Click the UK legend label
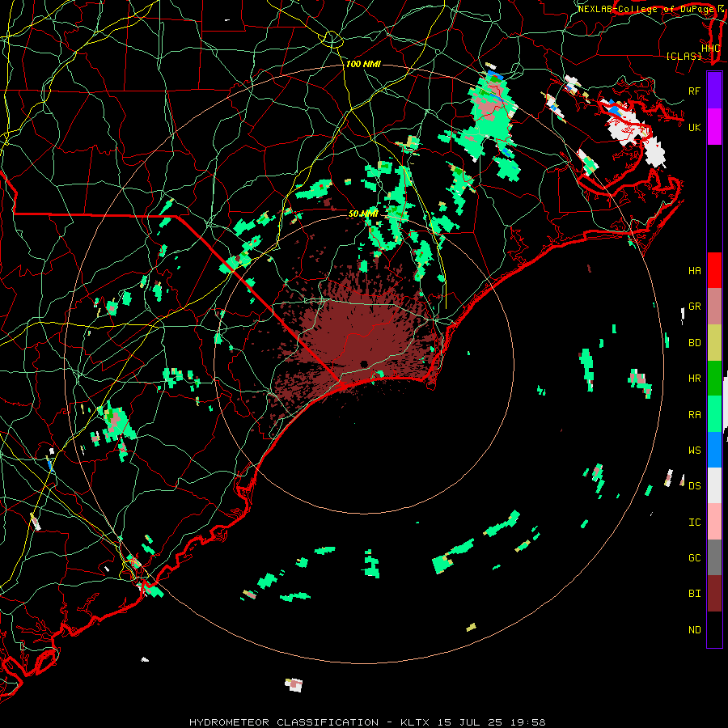 (694, 127)
